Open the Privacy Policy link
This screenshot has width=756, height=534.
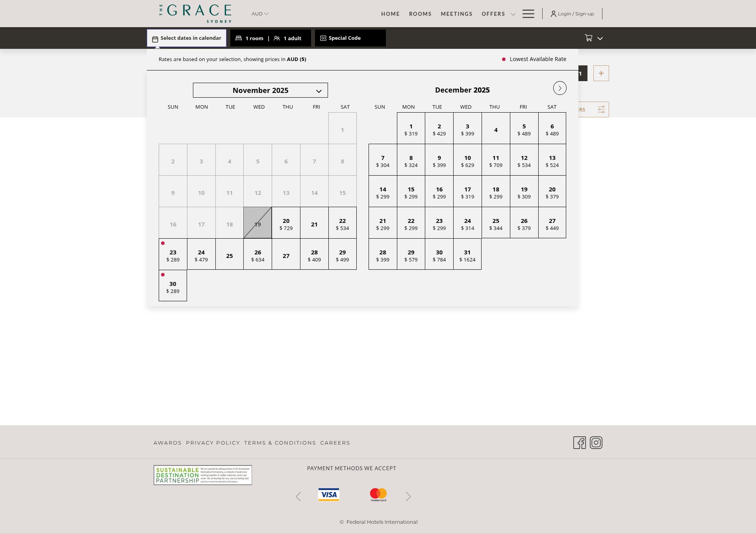(x=213, y=443)
